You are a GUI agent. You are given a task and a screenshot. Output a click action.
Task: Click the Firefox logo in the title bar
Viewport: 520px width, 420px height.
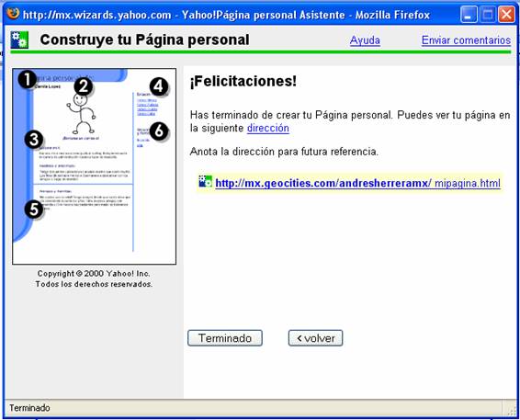click(x=13, y=14)
